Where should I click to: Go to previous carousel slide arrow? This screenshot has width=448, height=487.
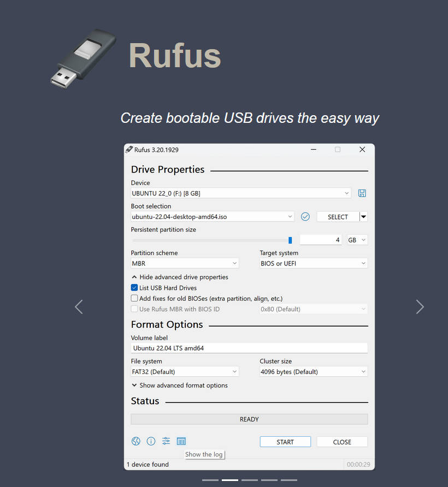coord(79,307)
